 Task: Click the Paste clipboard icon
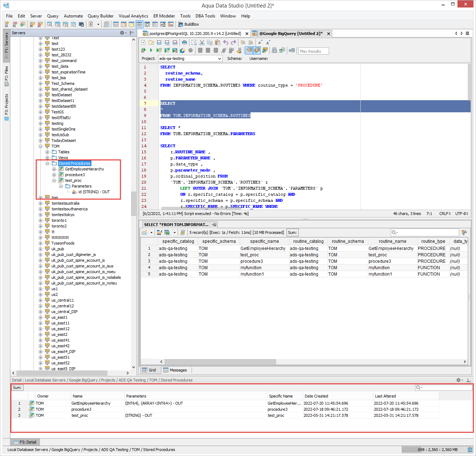click(x=218, y=42)
